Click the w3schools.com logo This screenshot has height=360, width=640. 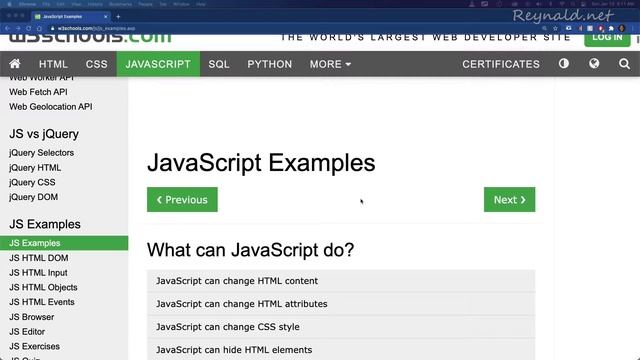[90, 37]
